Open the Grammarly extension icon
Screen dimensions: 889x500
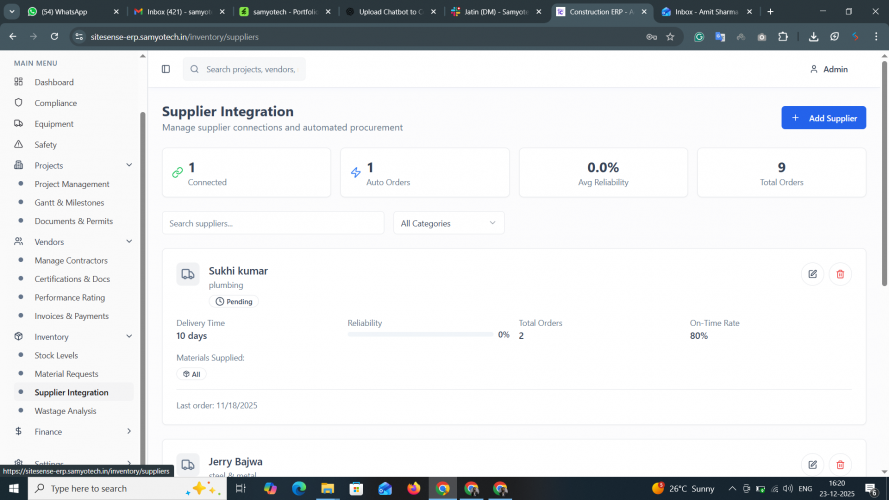coord(699,37)
